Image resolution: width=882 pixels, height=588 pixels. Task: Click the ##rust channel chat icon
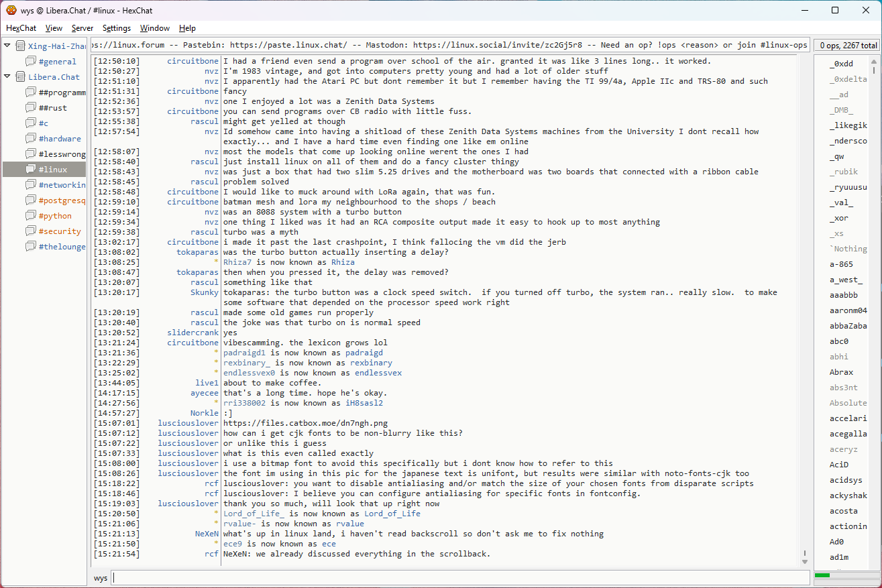tap(31, 108)
